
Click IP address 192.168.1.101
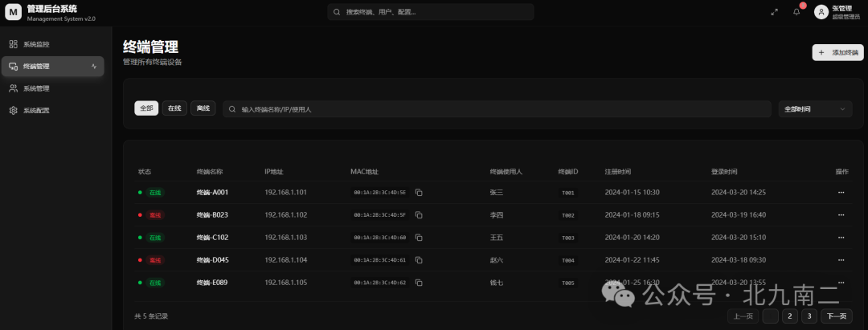[285, 193]
